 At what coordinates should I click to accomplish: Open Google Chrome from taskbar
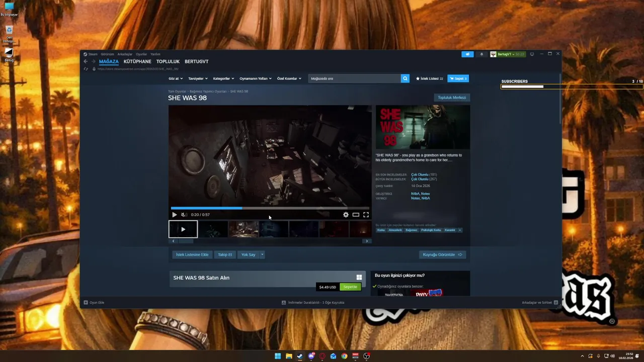click(344, 356)
